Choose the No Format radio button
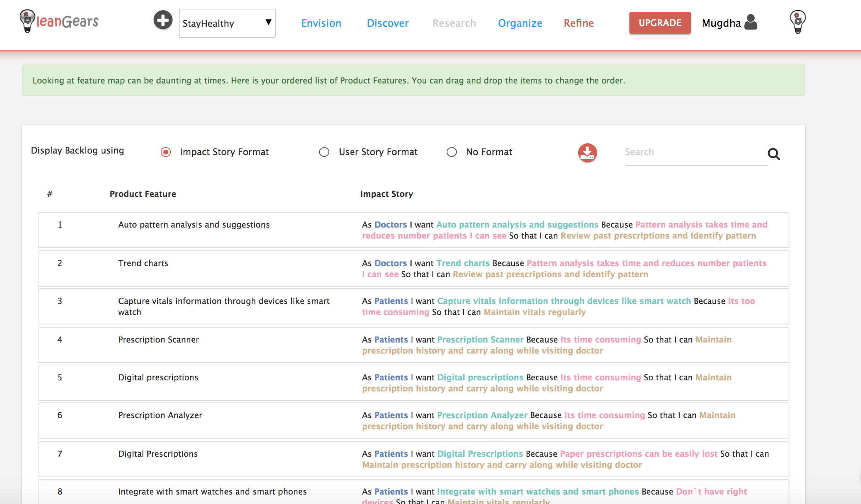 pos(452,152)
